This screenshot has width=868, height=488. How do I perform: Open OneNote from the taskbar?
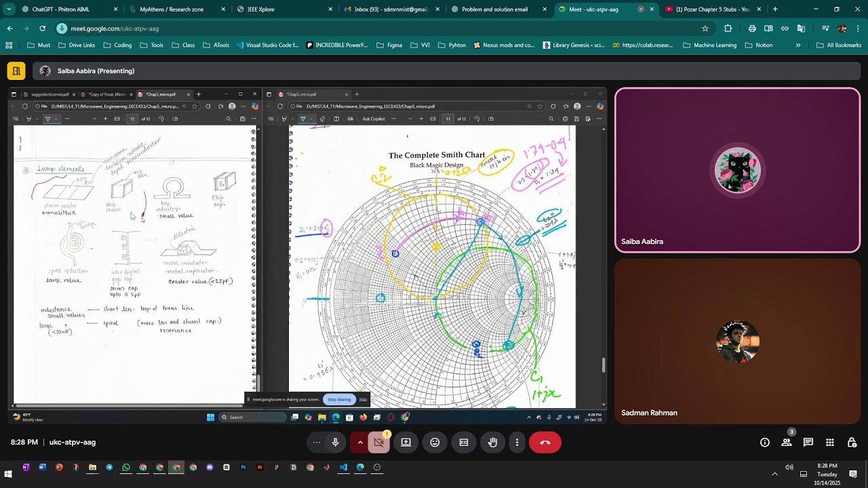click(26, 467)
